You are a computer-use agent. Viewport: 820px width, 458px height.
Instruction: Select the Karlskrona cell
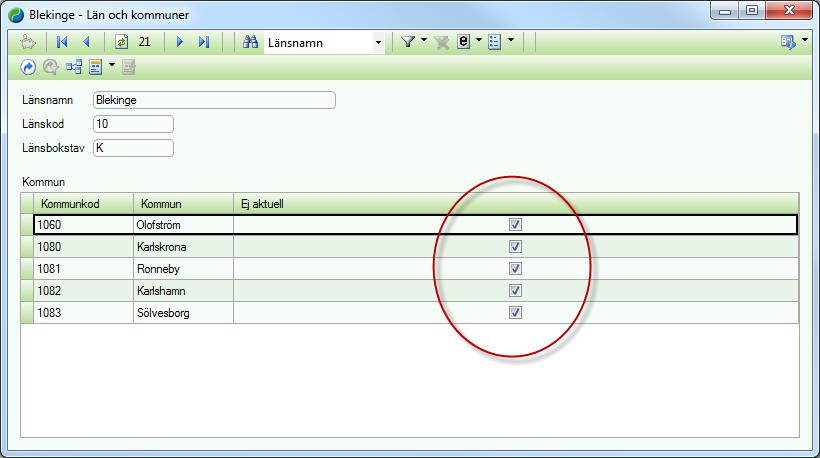coord(183,247)
